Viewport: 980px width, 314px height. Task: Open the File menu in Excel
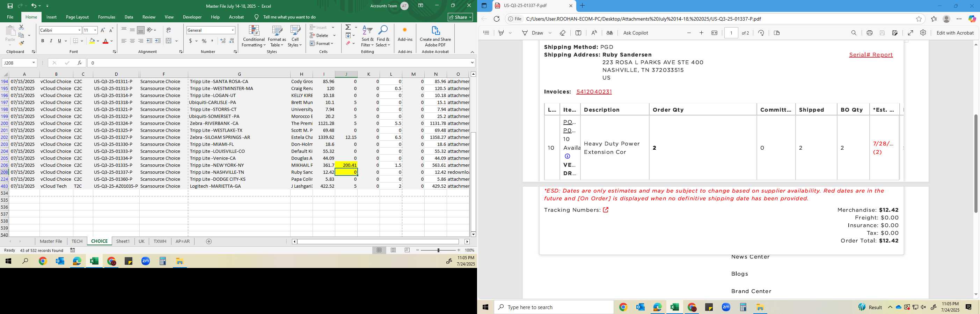click(10, 17)
